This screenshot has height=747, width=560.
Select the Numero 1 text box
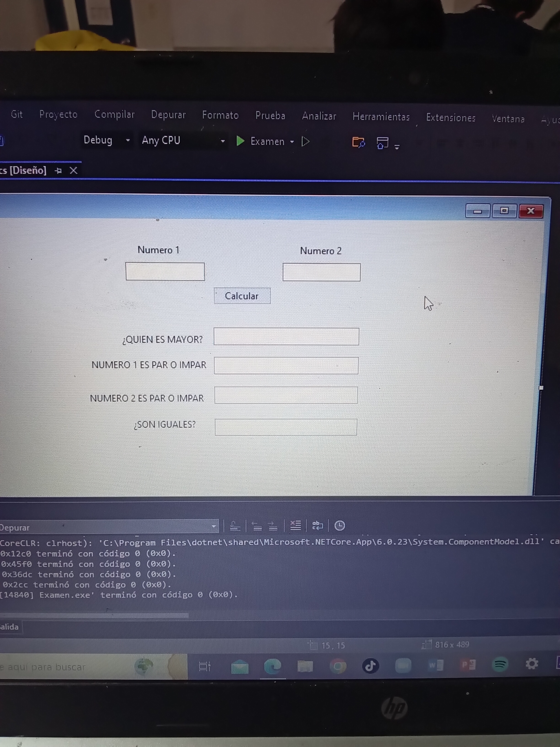(x=165, y=271)
